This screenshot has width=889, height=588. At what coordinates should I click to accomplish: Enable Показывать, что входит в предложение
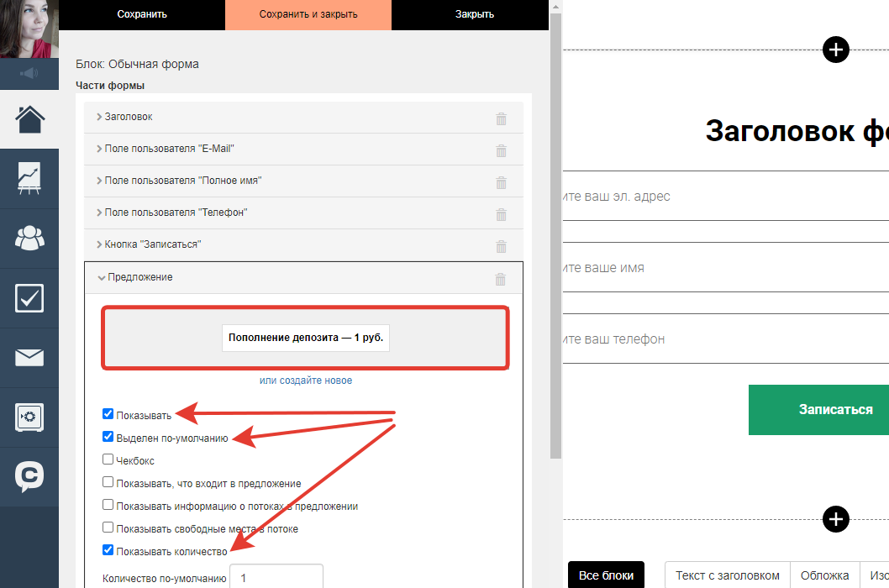click(108, 482)
